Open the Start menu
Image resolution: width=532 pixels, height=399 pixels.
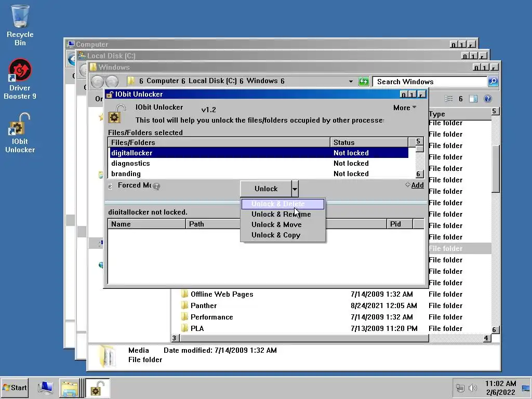pos(15,388)
